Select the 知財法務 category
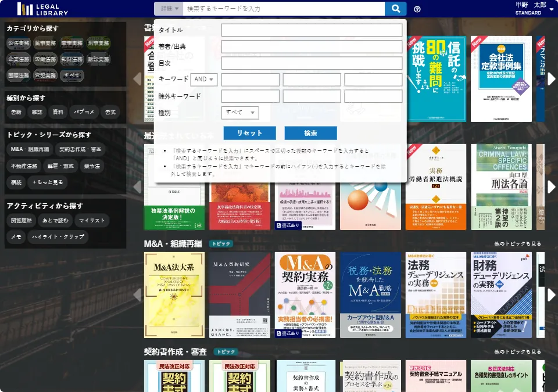Viewport: 558px width, 392px height. (x=72, y=59)
